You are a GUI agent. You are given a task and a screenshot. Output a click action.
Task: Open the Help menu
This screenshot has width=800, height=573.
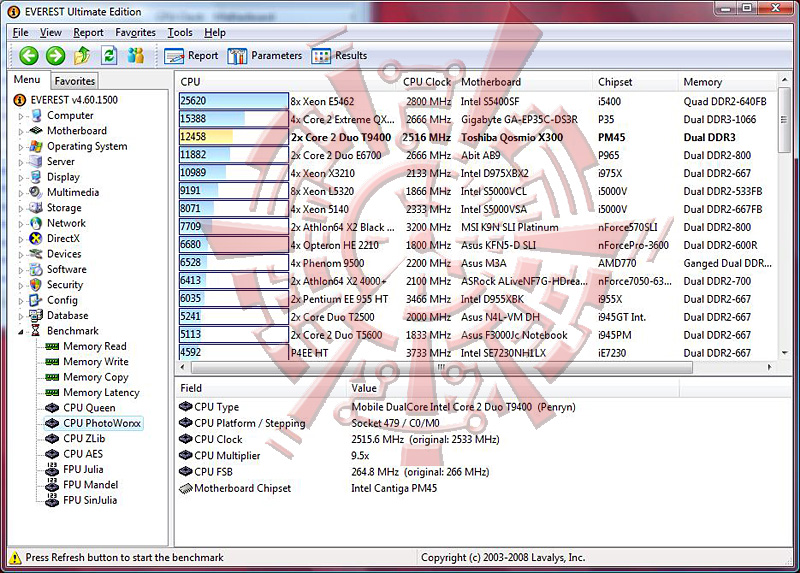215,33
